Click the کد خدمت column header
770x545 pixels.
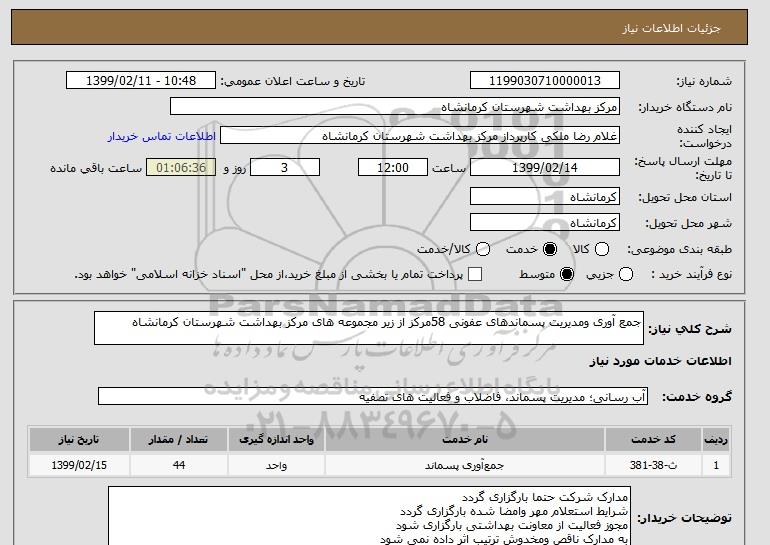[653, 439]
